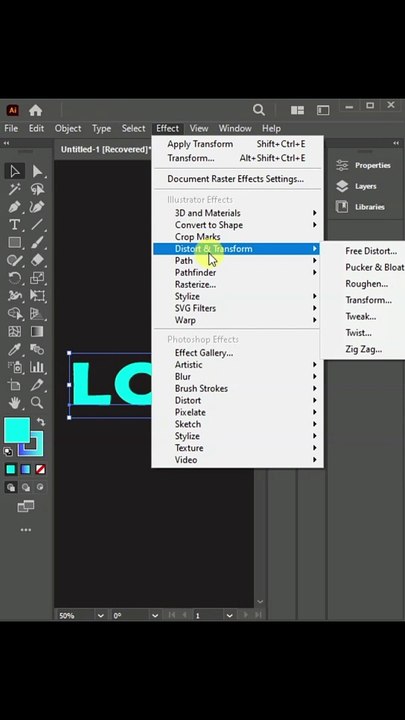405x720 pixels.
Task: Select the Pen tool
Action: (15, 207)
